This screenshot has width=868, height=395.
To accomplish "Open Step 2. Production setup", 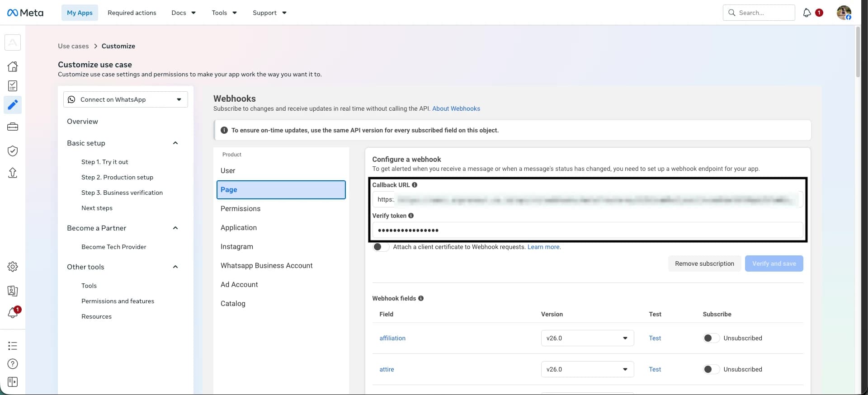I will (x=117, y=177).
